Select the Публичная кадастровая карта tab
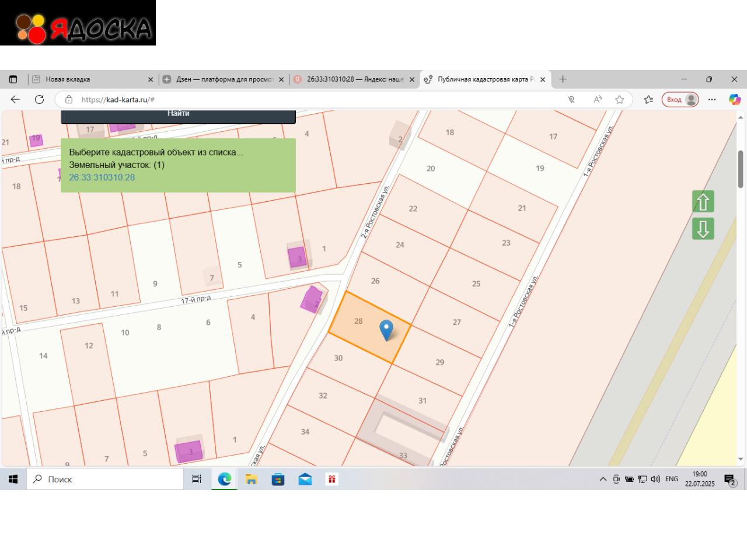 tap(485, 79)
